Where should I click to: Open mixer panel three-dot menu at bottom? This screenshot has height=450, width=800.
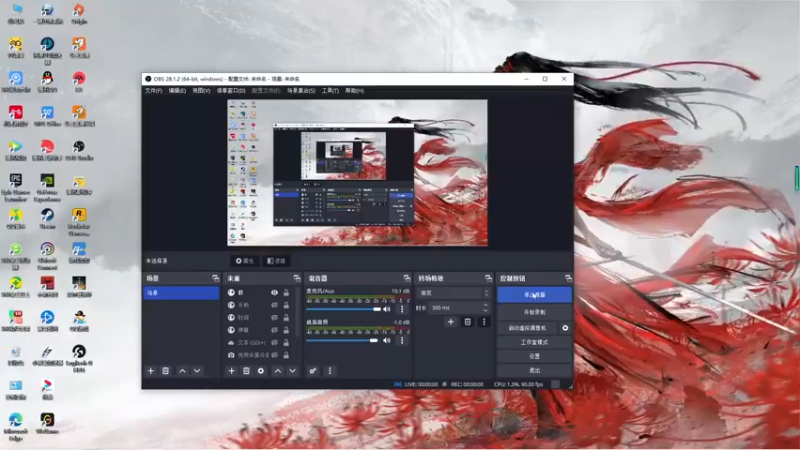330,371
